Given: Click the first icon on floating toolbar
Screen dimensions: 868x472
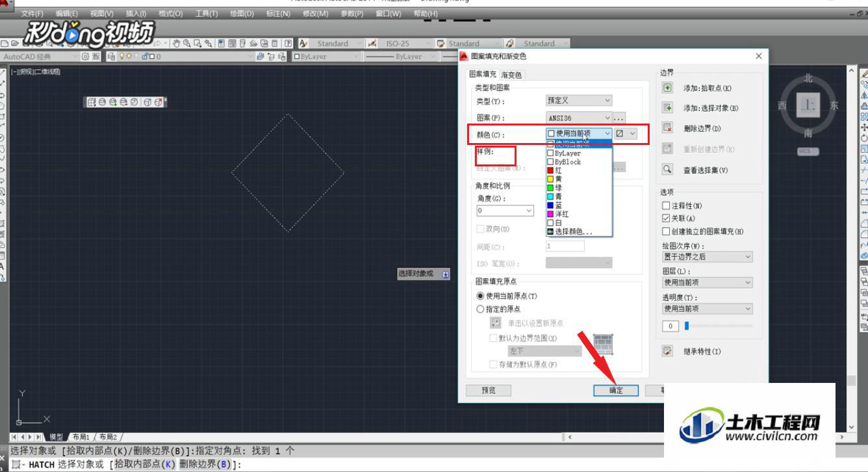Looking at the screenshot, I should (92, 102).
